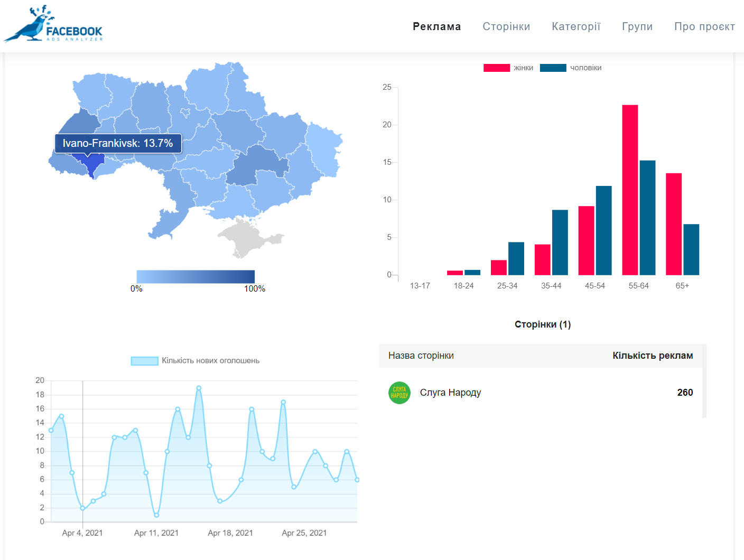Viewport: 744px width, 560px height.
Task: Click the blue men bar for 65+
Action: coord(691,249)
